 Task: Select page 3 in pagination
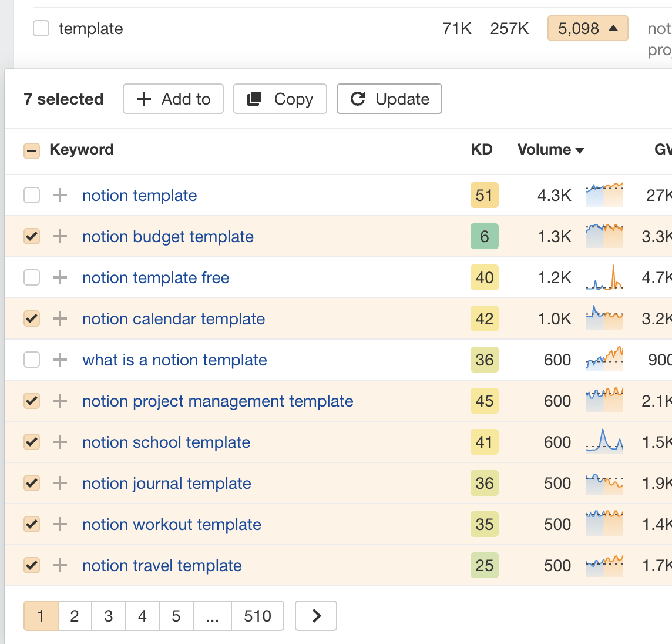[x=109, y=616]
